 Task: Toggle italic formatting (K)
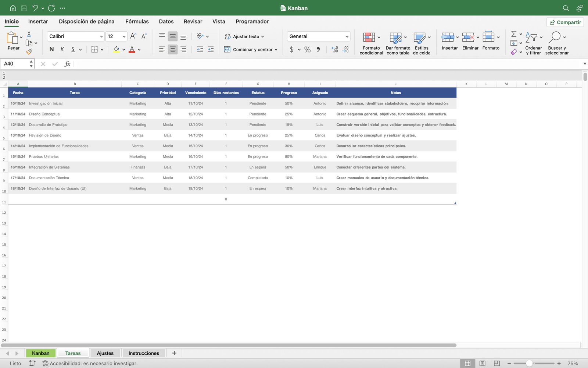62,49
